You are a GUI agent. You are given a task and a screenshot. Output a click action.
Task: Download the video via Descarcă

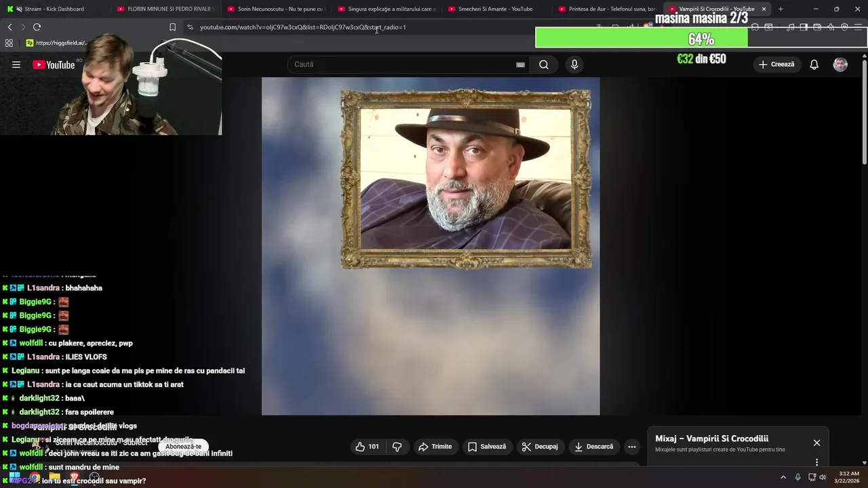point(593,447)
